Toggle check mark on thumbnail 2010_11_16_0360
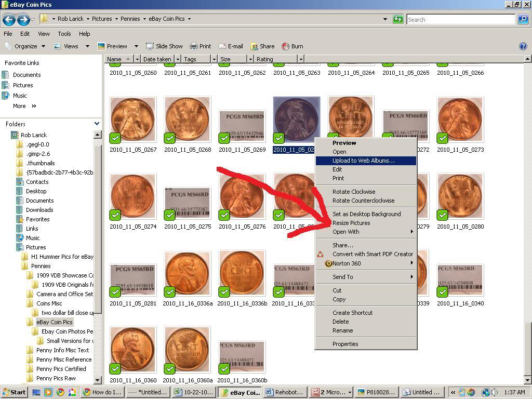The width and height of the screenshot is (532, 399). click(x=115, y=369)
